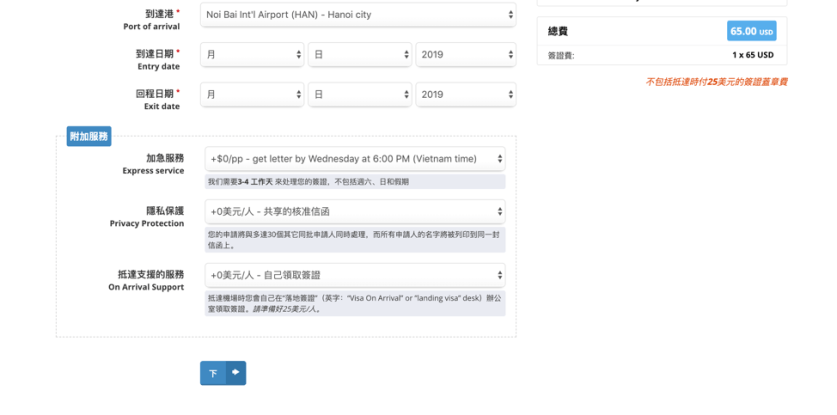The image size is (837, 415).
Task: Click the On Arrival Support field label
Action: (146, 280)
